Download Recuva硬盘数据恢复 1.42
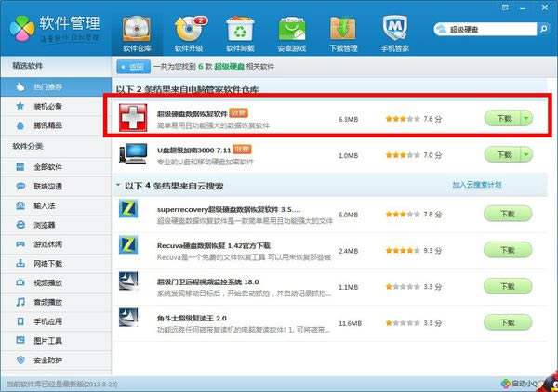The height and width of the screenshot is (392, 558). [508, 250]
